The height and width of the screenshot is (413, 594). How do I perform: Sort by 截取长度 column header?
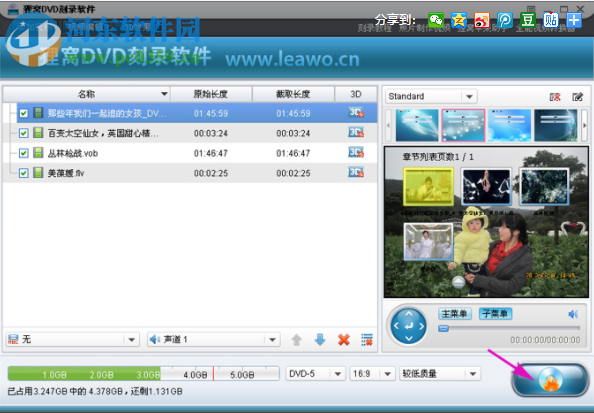[293, 94]
